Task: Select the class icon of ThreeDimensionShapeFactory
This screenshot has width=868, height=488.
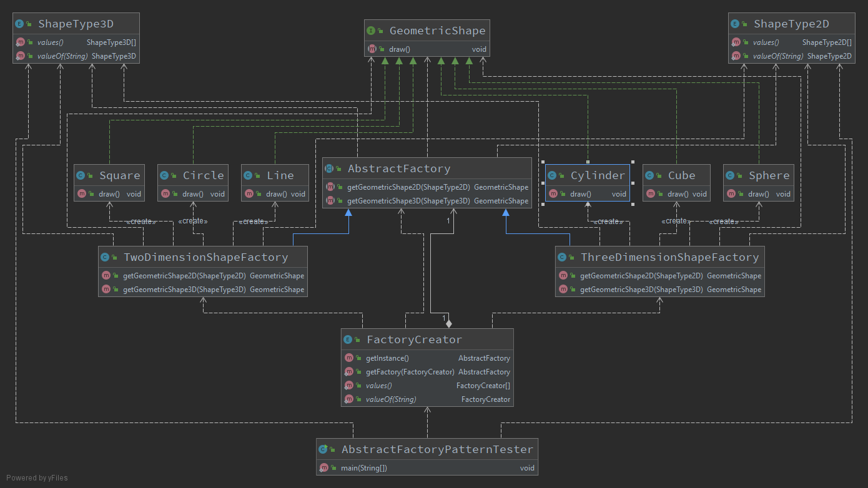Action: coord(562,256)
